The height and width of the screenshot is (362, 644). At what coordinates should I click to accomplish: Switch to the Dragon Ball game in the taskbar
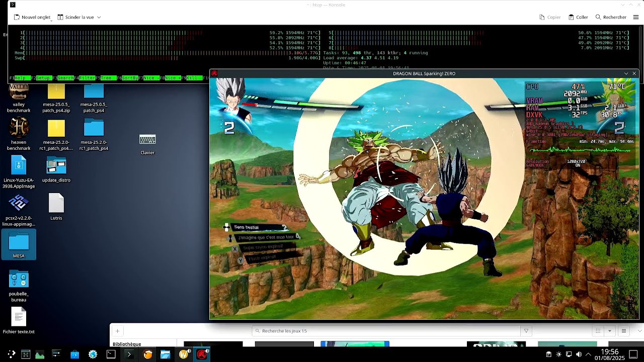(202, 354)
